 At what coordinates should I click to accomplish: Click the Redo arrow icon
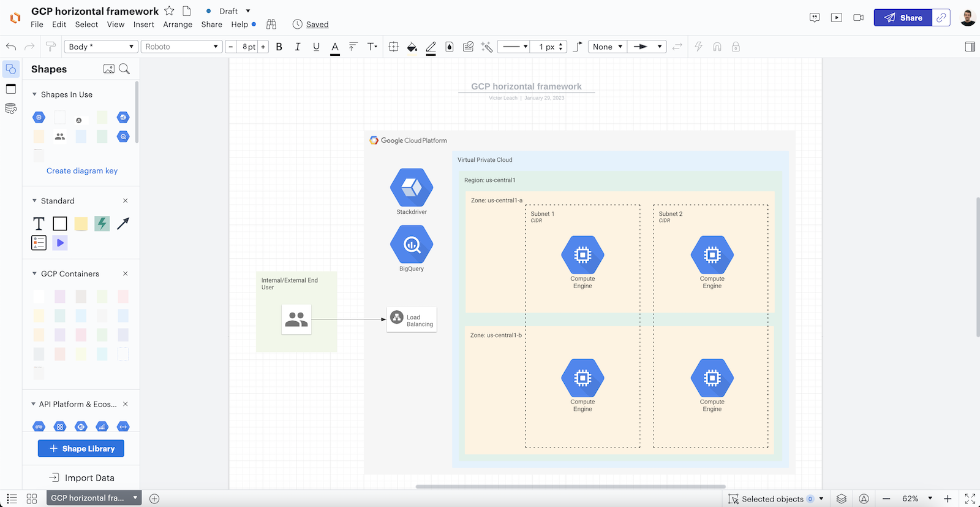tap(29, 47)
